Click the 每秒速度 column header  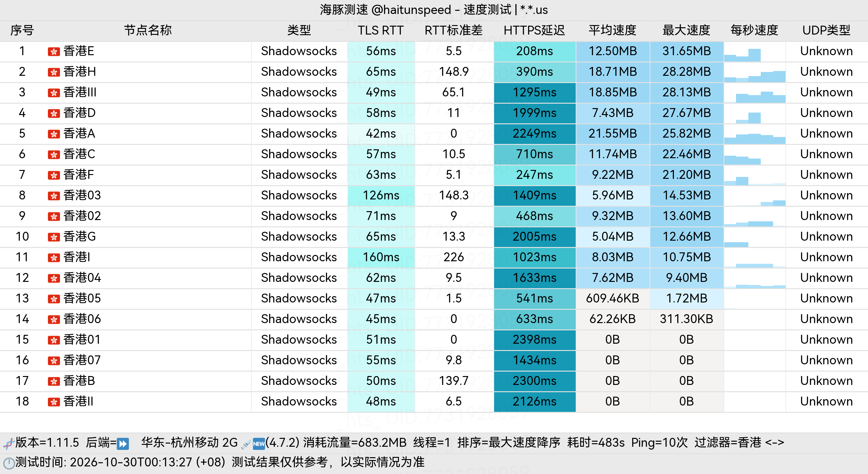(x=754, y=30)
